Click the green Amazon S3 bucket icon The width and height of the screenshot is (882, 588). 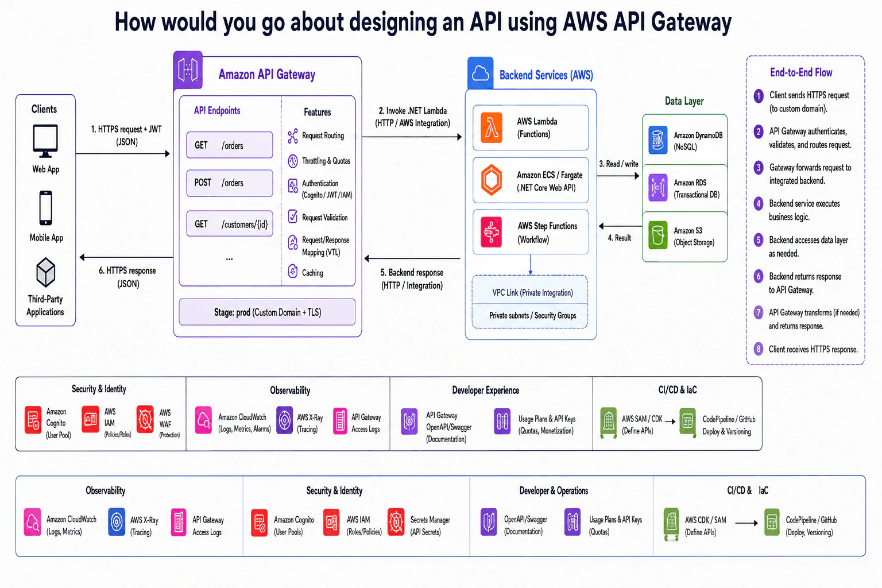pos(658,235)
